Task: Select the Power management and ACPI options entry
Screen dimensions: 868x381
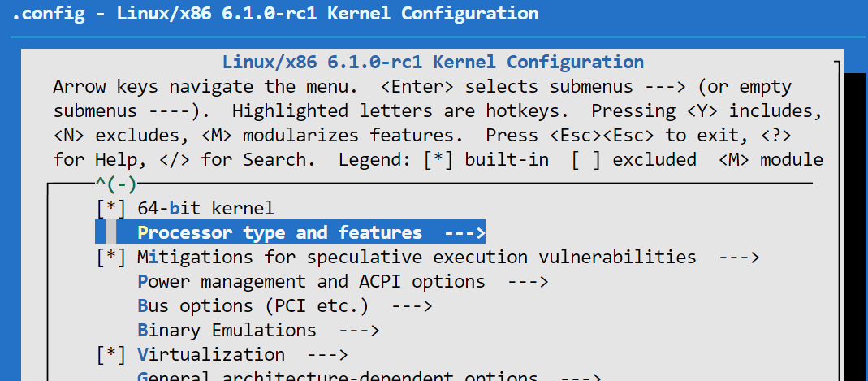Action: (x=311, y=282)
